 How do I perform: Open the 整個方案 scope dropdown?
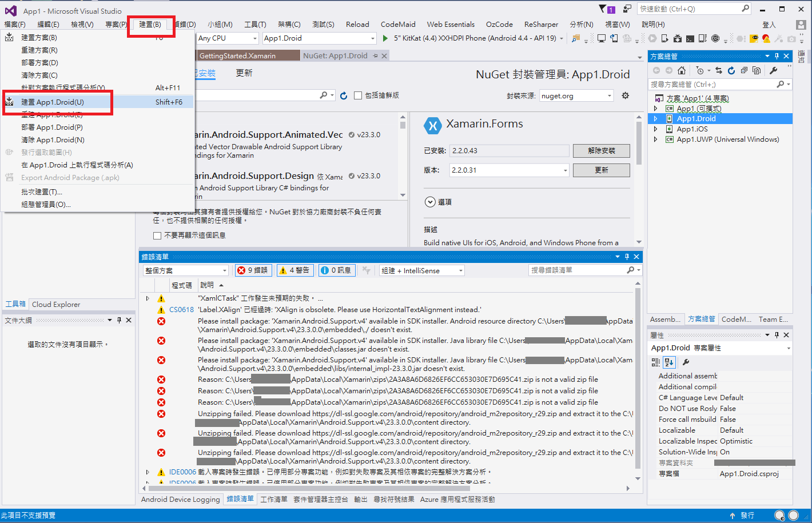coord(185,270)
